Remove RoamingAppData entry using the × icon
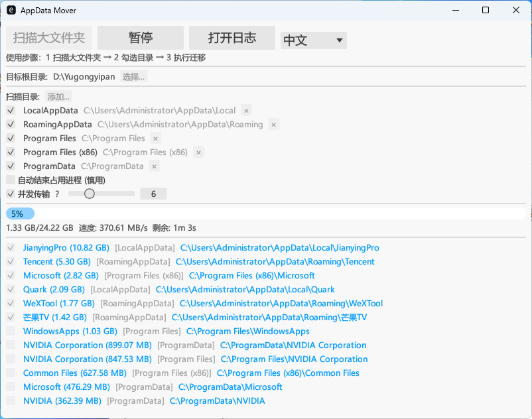Image resolution: width=532 pixels, height=419 pixels. [273, 124]
